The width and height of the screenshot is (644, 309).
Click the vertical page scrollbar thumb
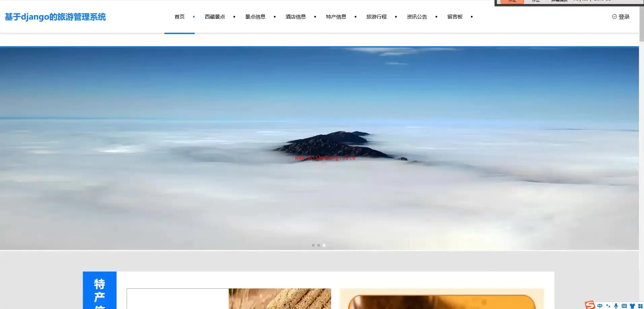click(x=642, y=24)
